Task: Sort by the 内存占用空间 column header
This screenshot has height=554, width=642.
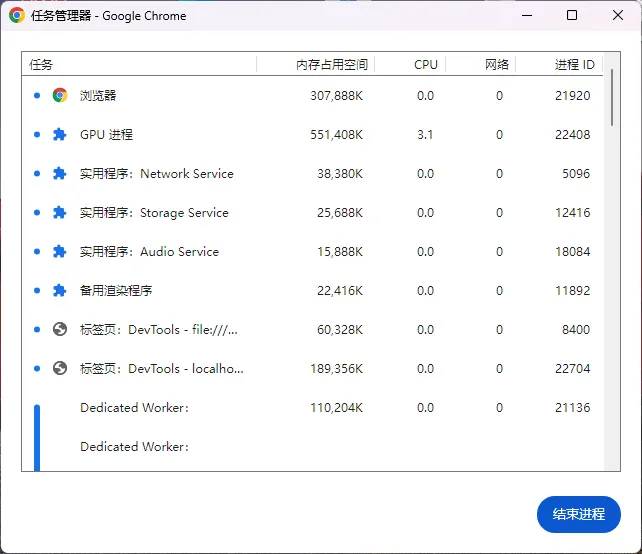Action: click(316, 64)
